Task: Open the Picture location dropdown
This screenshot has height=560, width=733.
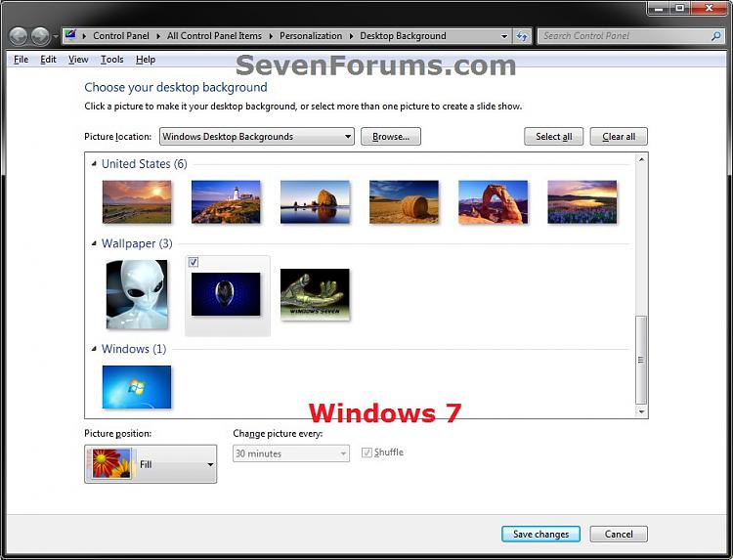Action: click(257, 137)
